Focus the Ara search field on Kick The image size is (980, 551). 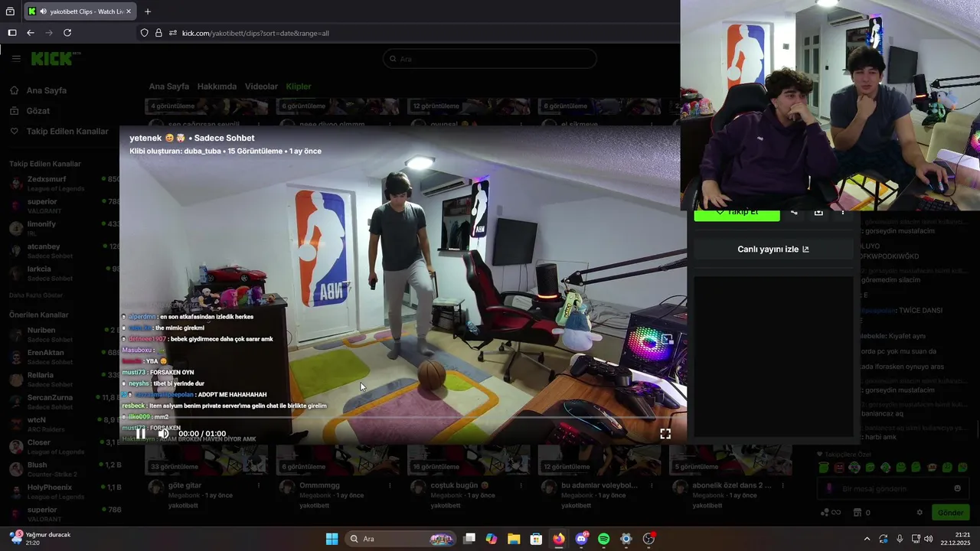tap(490, 59)
